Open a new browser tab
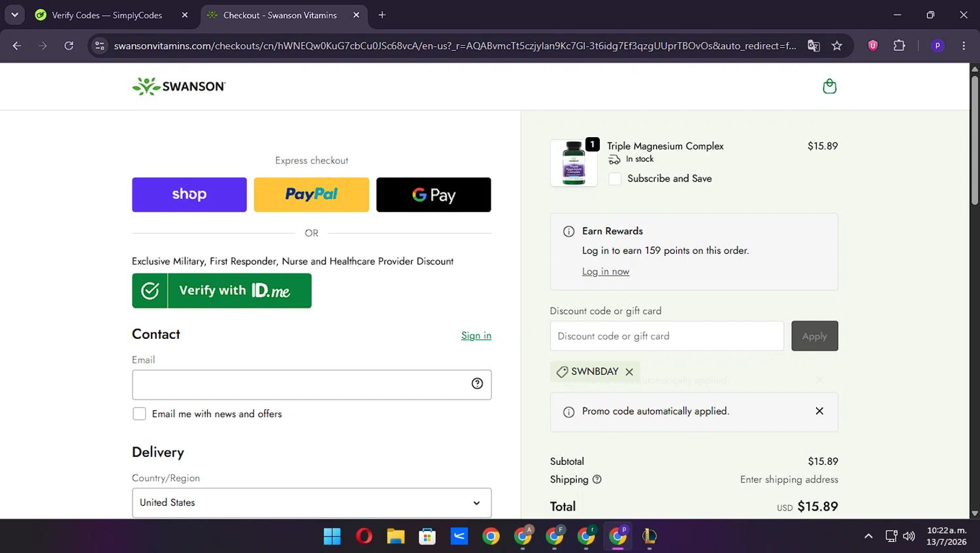The height and width of the screenshot is (553, 980). click(382, 15)
